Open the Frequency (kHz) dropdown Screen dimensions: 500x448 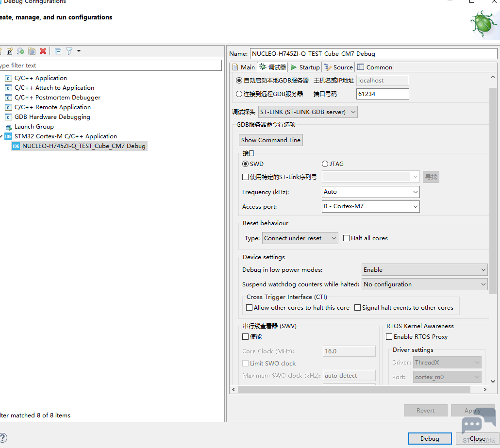click(370, 192)
